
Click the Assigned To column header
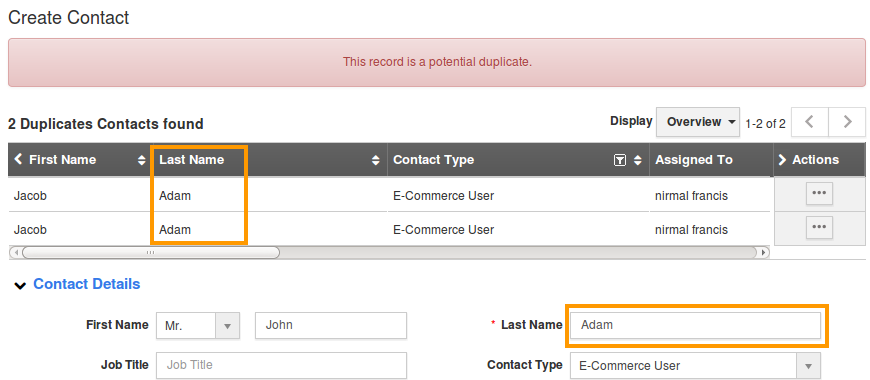tap(694, 160)
